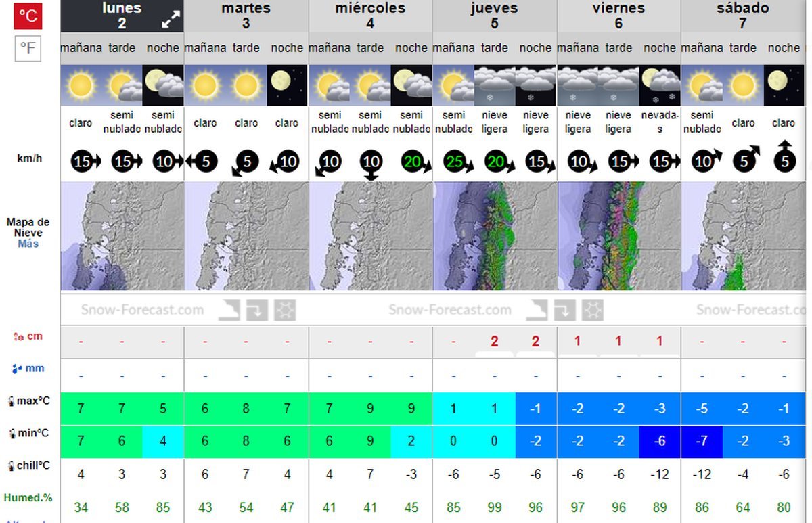Click the chill°C row label
This screenshot has width=812, height=523.
click(28, 466)
